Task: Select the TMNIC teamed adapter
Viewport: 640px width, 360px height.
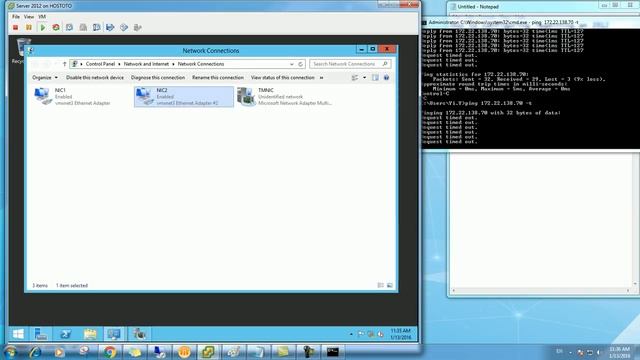Action: 285,96
